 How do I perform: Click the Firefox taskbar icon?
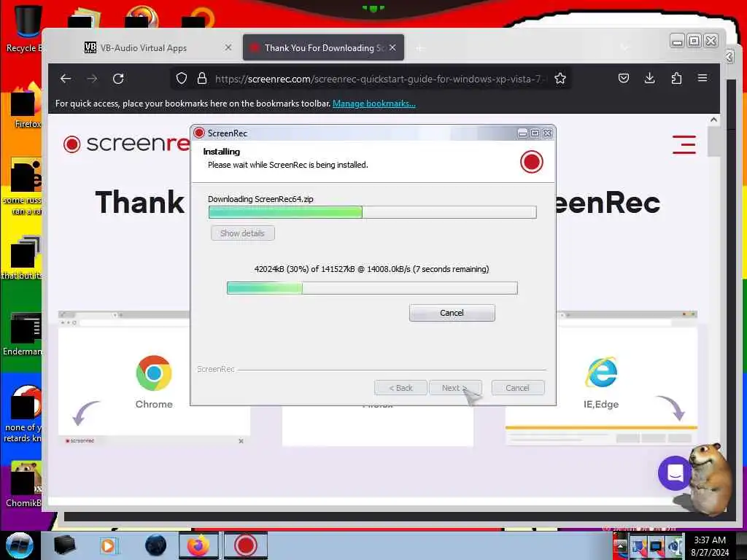(198, 545)
